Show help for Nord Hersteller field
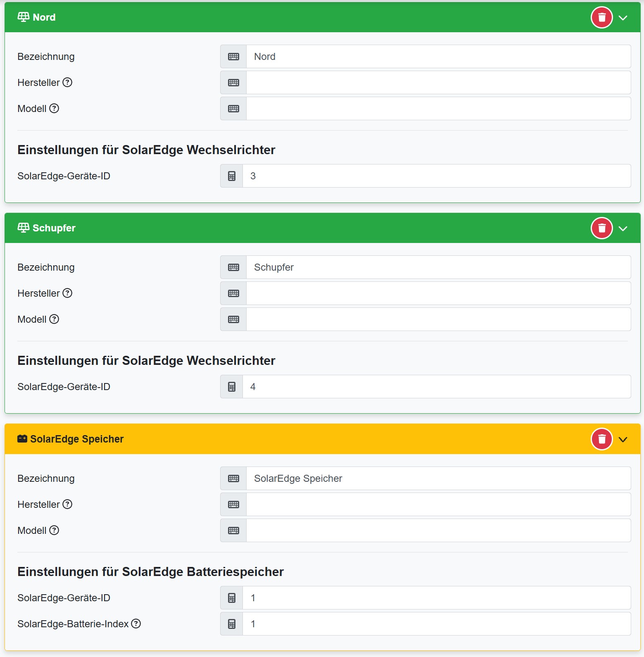644x657 pixels. (x=67, y=82)
